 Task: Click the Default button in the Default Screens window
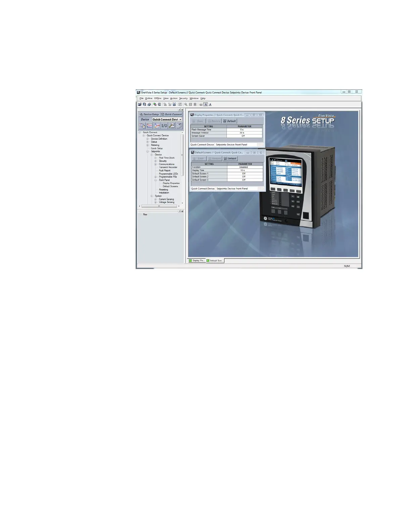tap(230, 159)
